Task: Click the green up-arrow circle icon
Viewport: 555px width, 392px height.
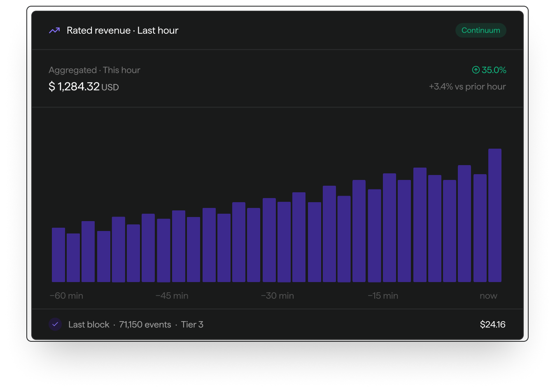Action: click(x=476, y=70)
